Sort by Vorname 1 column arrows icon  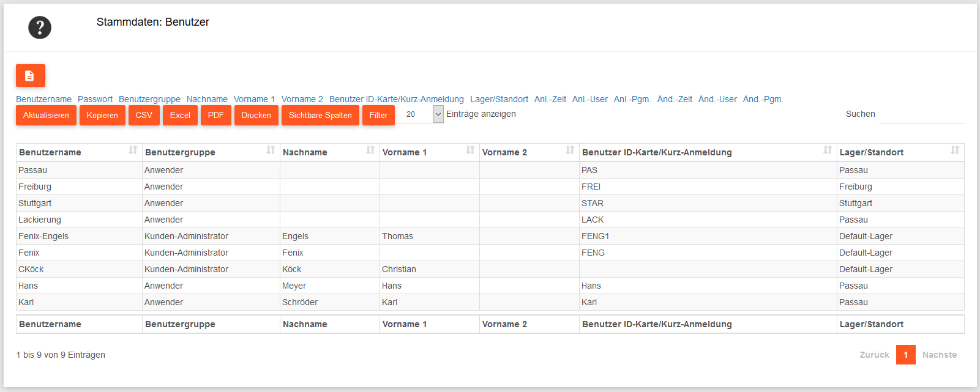pyautogui.click(x=470, y=150)
